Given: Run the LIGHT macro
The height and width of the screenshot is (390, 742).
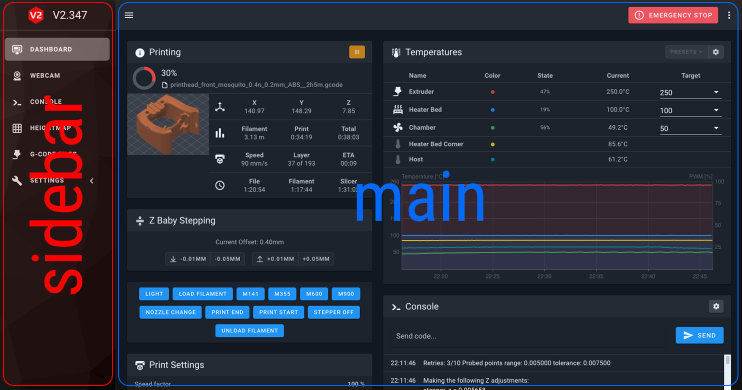Looking at the screenshot, I should point(154,294).
